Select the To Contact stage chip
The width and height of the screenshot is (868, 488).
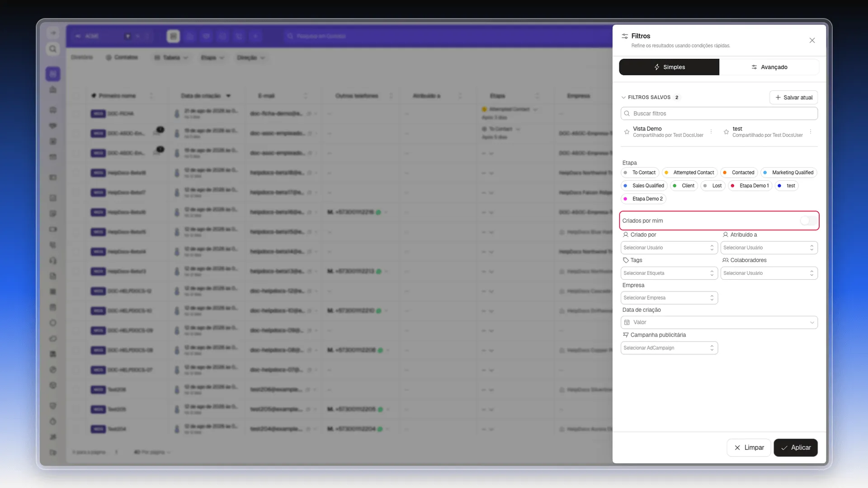click(x=640, y=173)
